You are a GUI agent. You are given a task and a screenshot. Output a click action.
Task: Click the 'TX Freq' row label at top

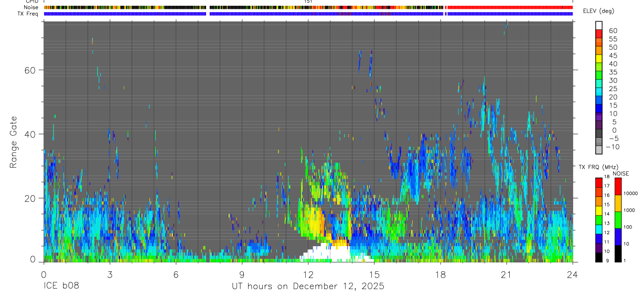(x=27, y=14)
